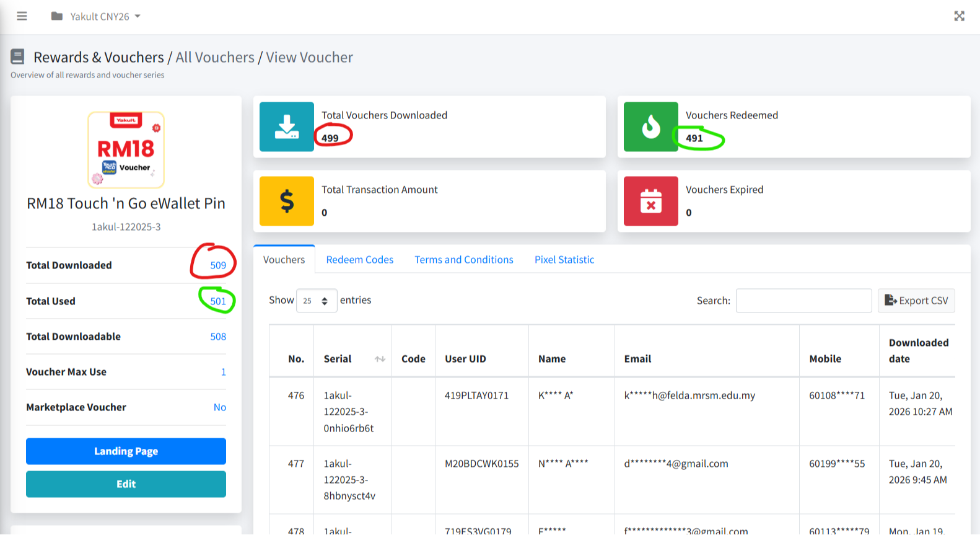The image size is (980, 535).
Task: Toggle fullscreen with the expand icon
Action: click(959, 16)
